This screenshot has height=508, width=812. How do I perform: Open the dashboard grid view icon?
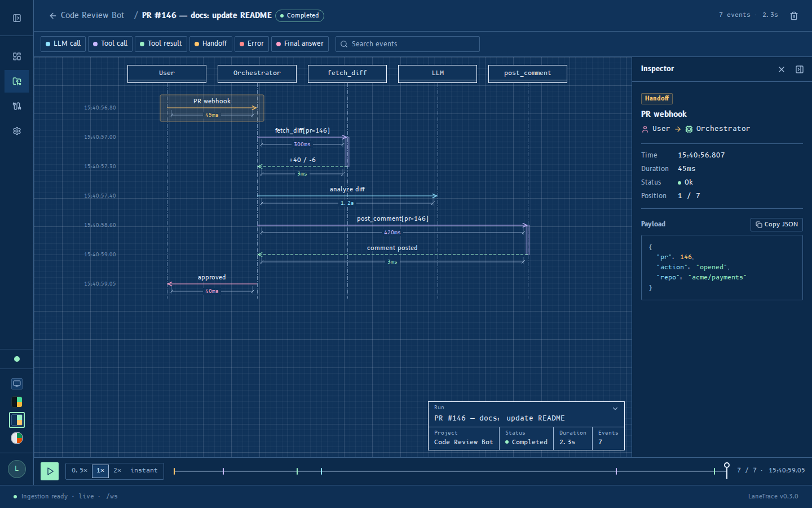click(x=17, y=56)
